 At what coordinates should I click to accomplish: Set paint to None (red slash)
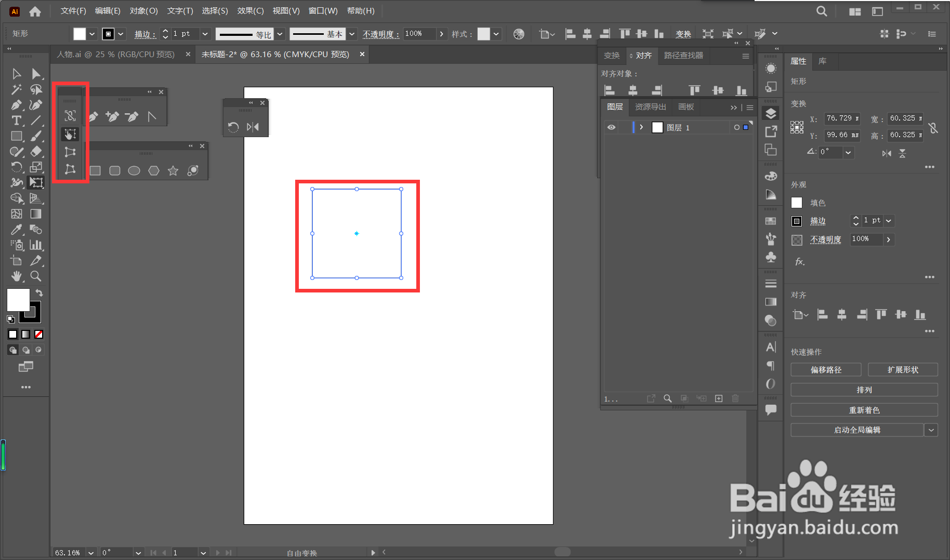(39, 335)
